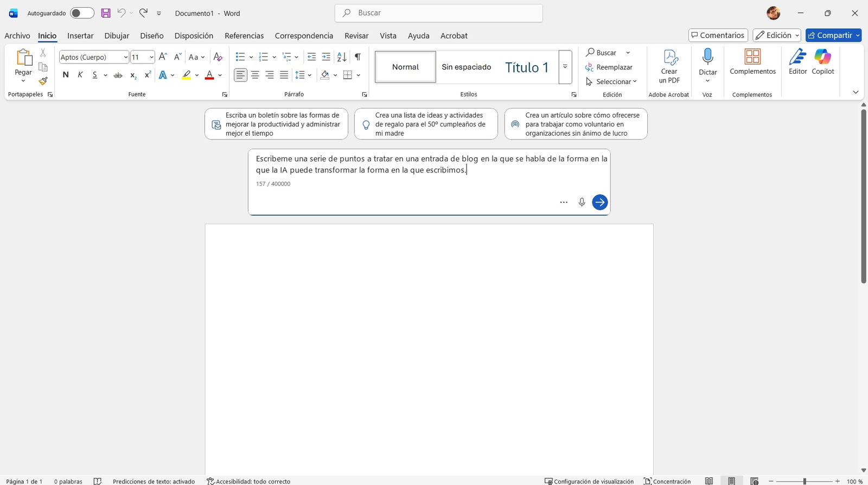Click the Save icon in title bar
Screen dimensions: 868x485
[106, 13]
